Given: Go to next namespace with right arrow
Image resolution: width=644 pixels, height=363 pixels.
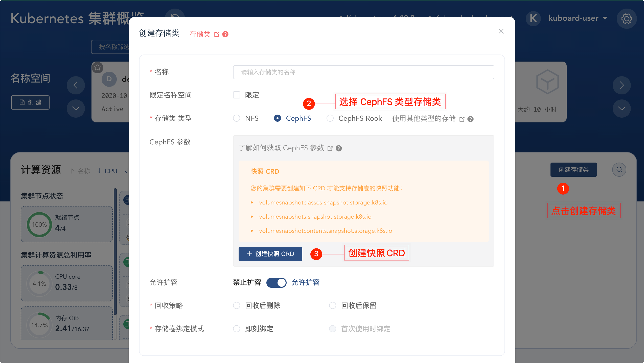Looking at the screenshot, I should [622, 85].
